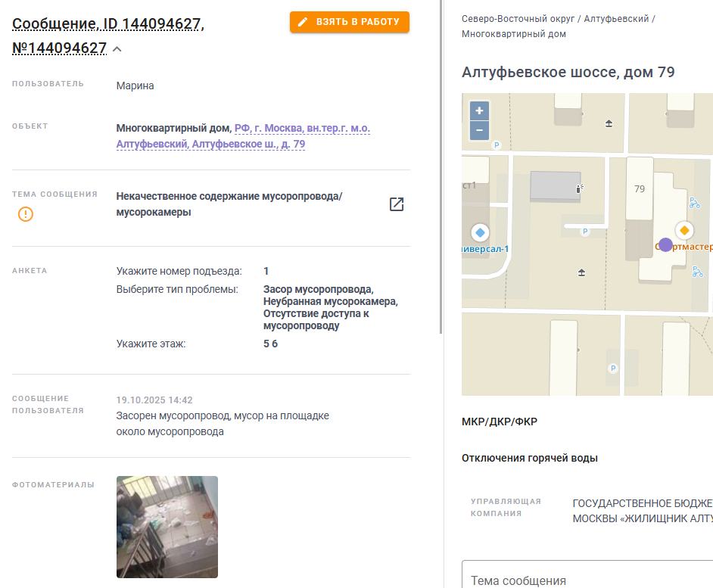Click Северо-Восточный округ breadcrumb
This screenshot has width=713, height=588.
[x=518, y=19]
